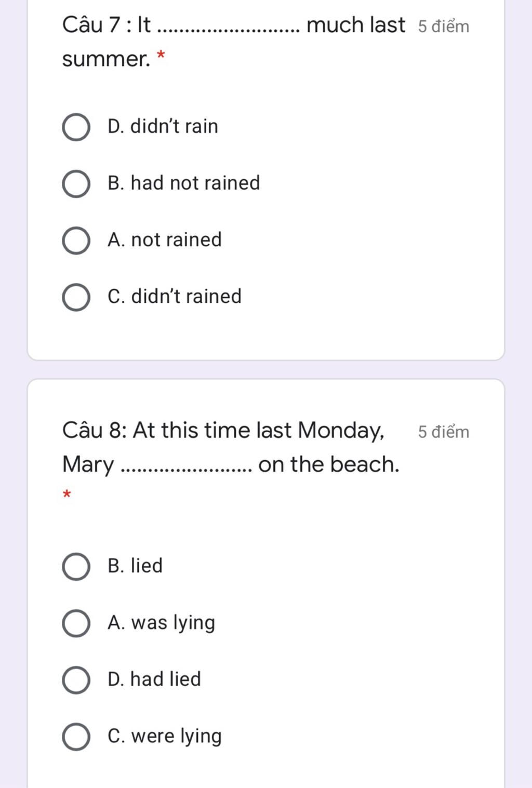
Task: Choose the radio circle for 'A. was lying'
Action: coord(76,623)
